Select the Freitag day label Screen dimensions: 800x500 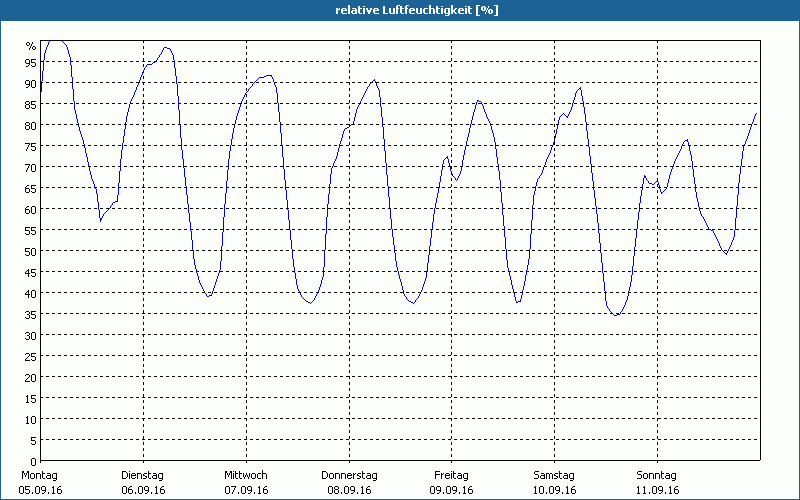[x=451, y=475]
